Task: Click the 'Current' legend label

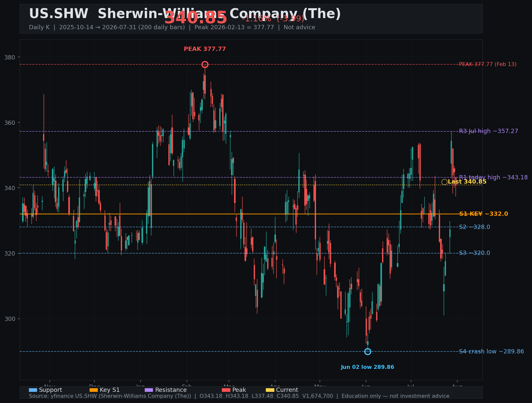Action: [287, 390]
